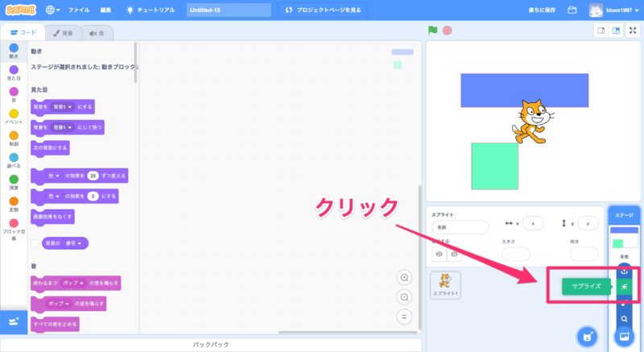
Task: Click the サプライズ surprise backdrop icon
Action: point(625,286)
